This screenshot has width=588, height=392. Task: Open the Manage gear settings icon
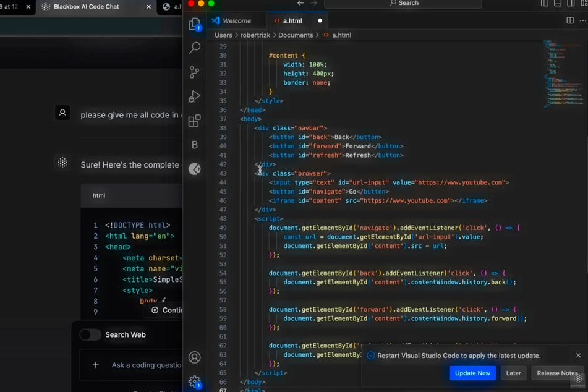tap(195, 381)
